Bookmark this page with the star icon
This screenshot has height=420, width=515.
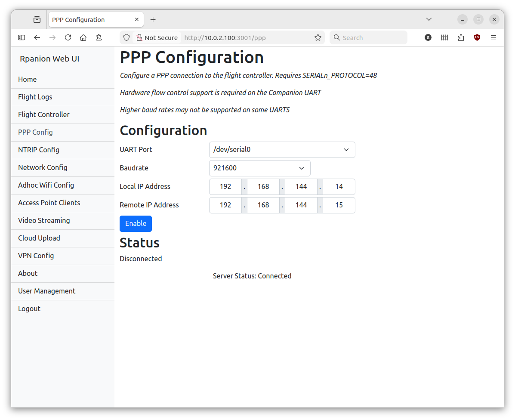click(318, 37)
